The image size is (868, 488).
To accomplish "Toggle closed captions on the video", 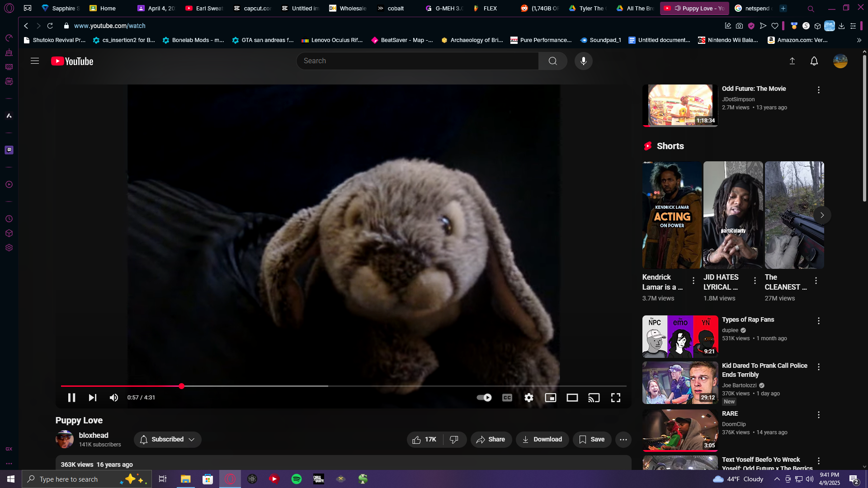I will 507,398.
